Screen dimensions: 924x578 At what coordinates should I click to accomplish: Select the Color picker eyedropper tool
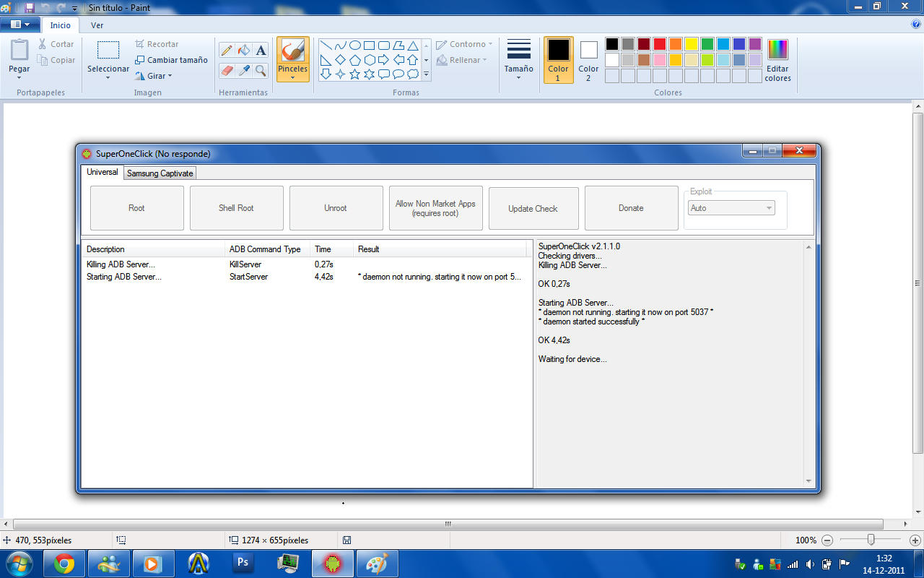pos(244,70)
